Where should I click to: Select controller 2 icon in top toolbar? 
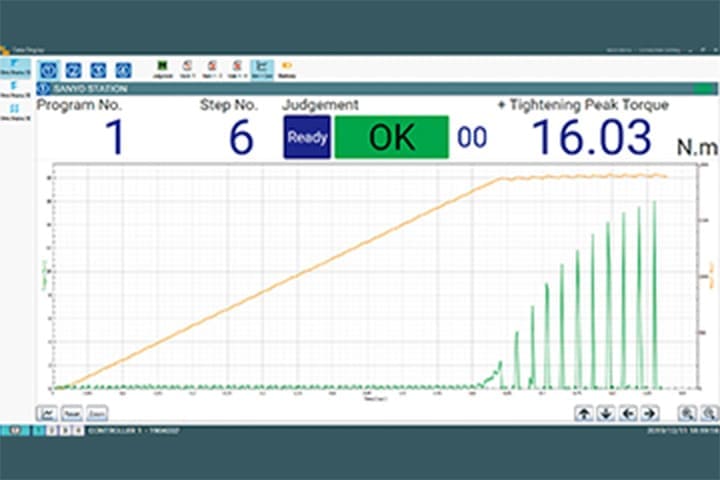[x=73, y=70]
